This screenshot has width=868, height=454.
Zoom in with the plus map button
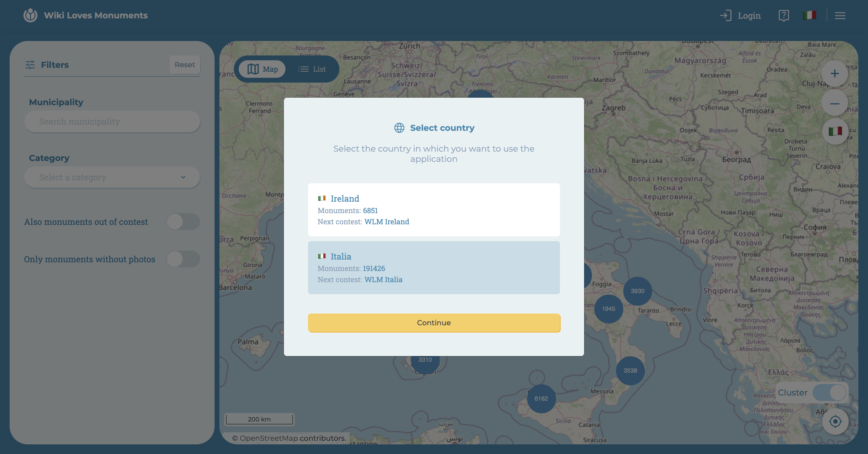(x=834, y=74)
